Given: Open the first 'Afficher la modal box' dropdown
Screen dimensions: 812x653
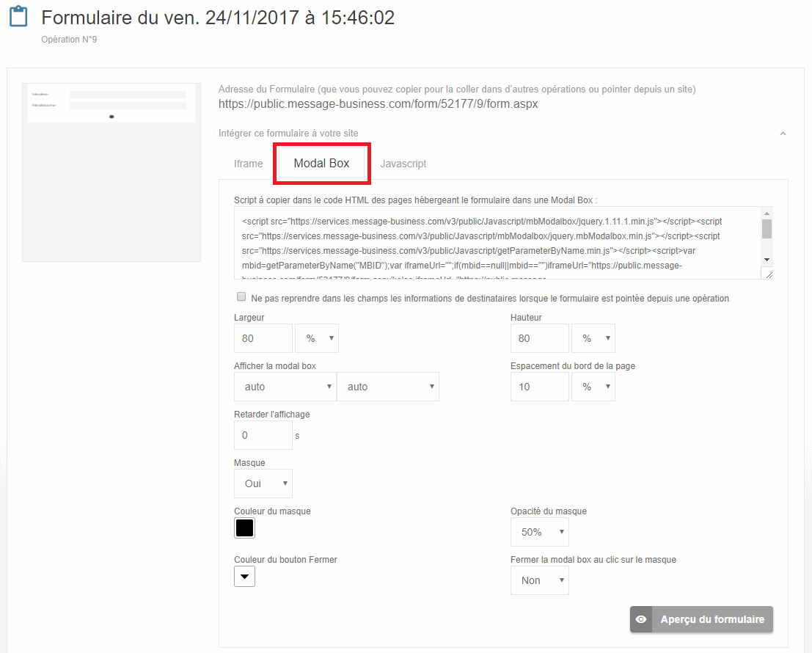Looking at the screenshot, I should pos(285,387).
